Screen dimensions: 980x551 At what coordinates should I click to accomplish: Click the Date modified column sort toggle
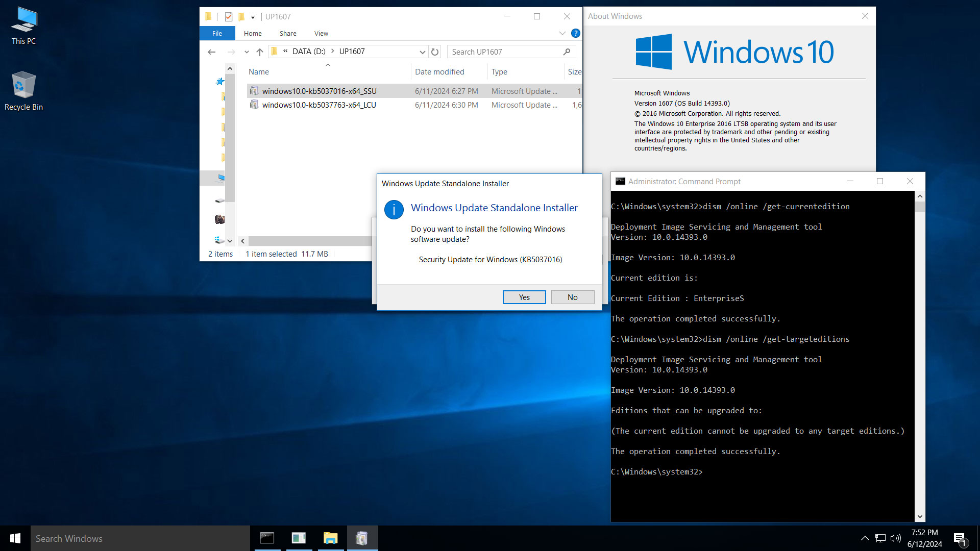[x=439, y=71]
